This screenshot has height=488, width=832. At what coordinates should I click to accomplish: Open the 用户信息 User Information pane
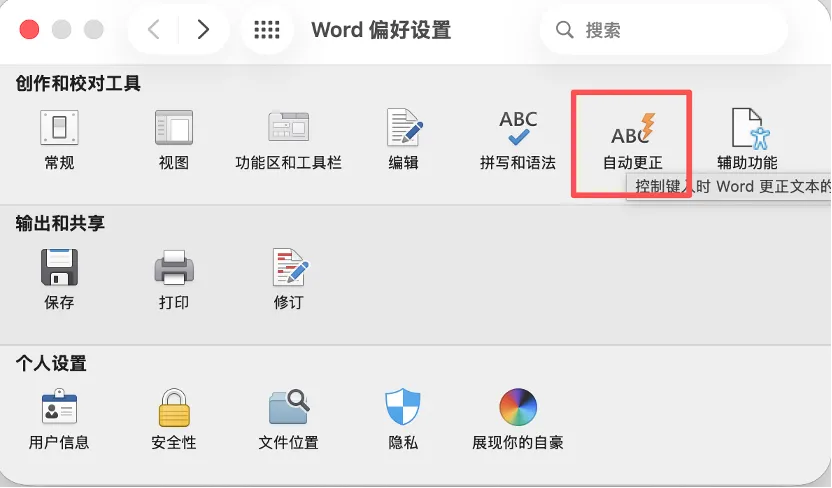[59, 420]
